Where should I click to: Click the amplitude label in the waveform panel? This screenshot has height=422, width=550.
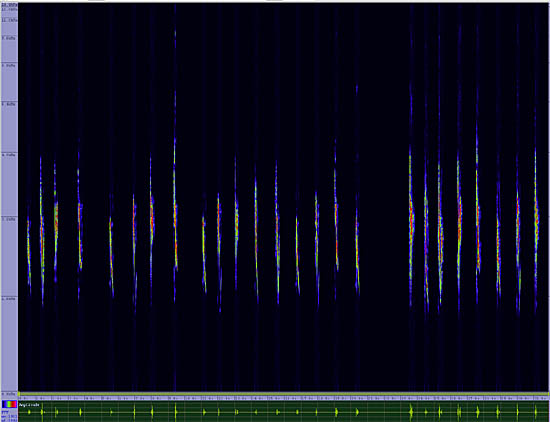pos(29,405)
